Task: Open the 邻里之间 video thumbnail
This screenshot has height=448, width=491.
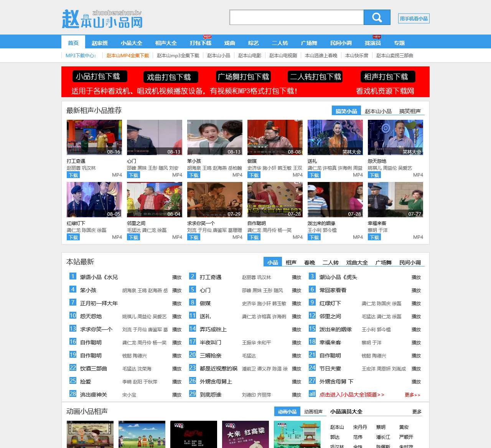Action: pyautogui.click(x=155, y=200)
